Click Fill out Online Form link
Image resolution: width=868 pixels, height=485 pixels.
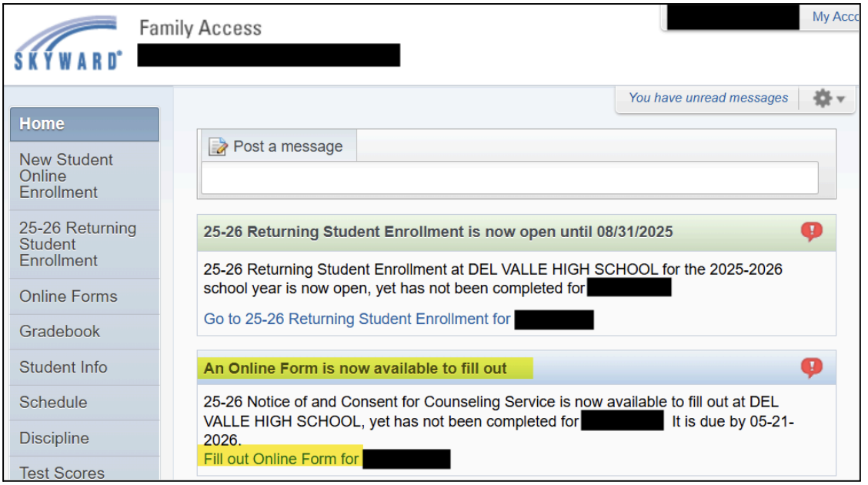click(282, 458)
